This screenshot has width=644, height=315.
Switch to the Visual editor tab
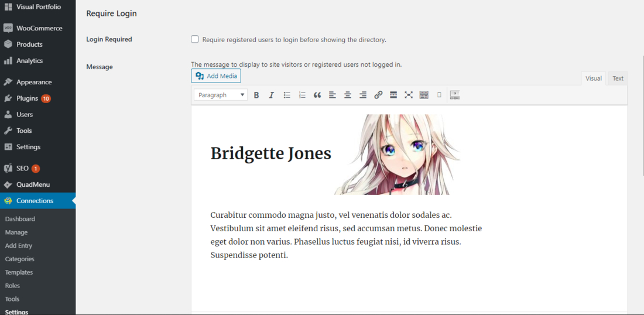(593, 78)
